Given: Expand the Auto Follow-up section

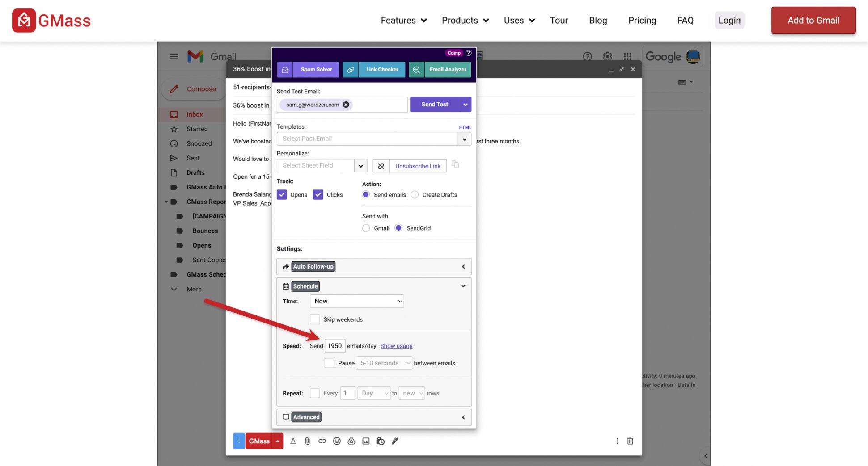Looking at the screenshot, I should (374, 267).
